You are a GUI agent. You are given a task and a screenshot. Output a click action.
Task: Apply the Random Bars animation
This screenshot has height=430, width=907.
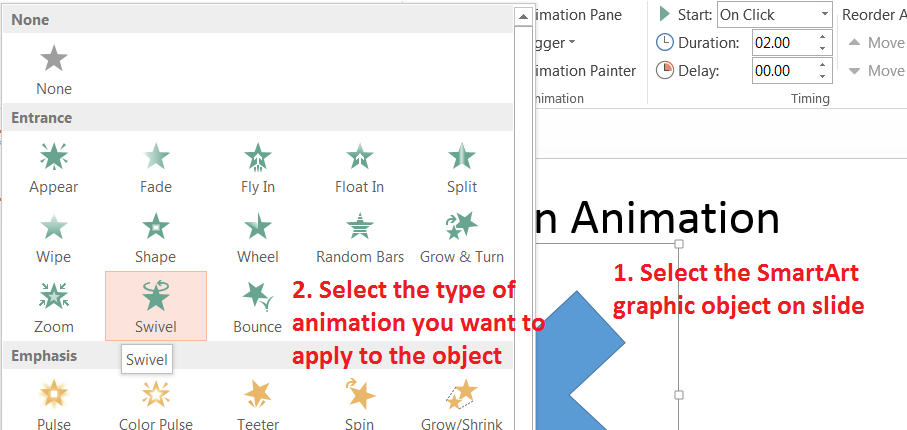359,228
